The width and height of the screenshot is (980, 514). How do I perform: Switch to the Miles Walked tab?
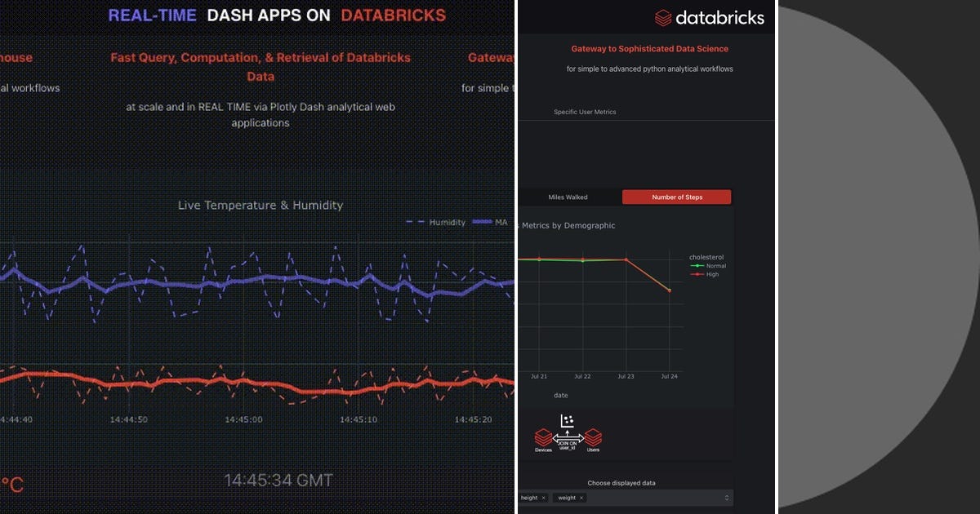tap(567, 197)
